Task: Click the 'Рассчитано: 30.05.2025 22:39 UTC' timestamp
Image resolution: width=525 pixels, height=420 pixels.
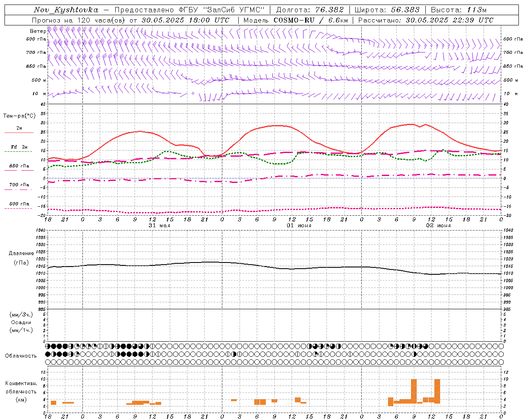Action: pyautogui.click(x=426, y=20)
